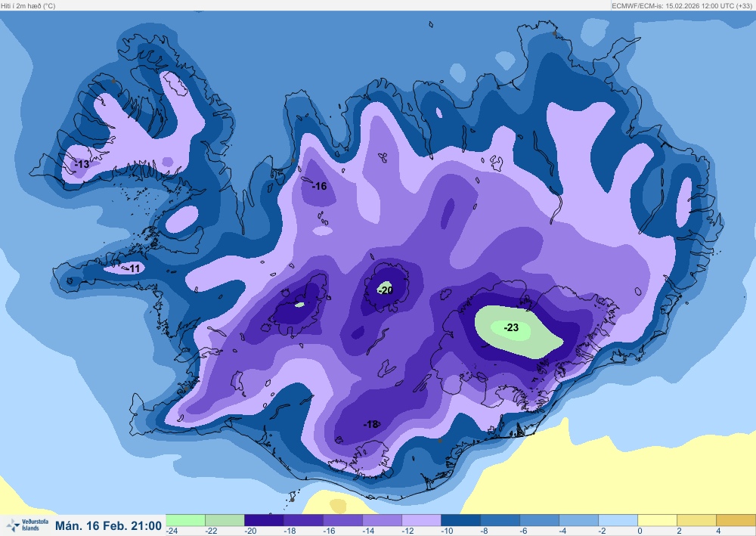
Task: Select the blue -8 to -6 legend swatch
Action: point(500,521)
